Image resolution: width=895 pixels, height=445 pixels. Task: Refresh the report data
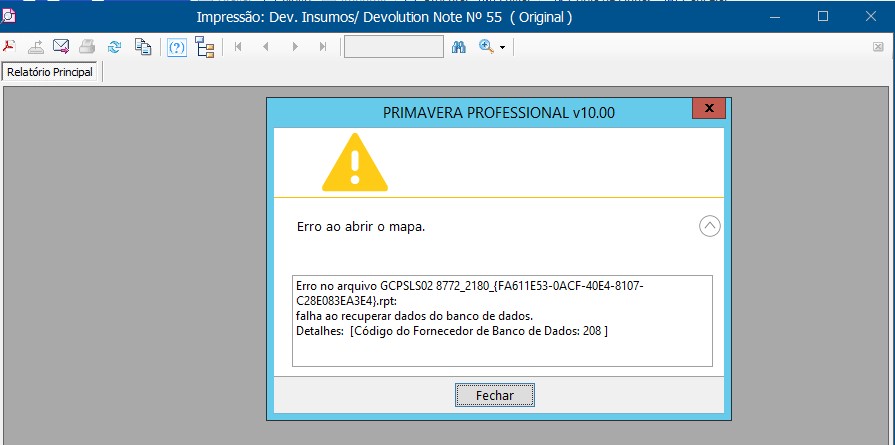pyautogui.click(x=114, y=47)
